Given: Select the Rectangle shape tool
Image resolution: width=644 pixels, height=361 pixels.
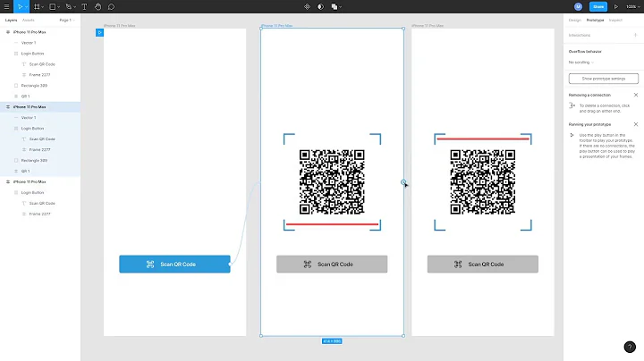Looking at the screenshot, I should 52,6.
